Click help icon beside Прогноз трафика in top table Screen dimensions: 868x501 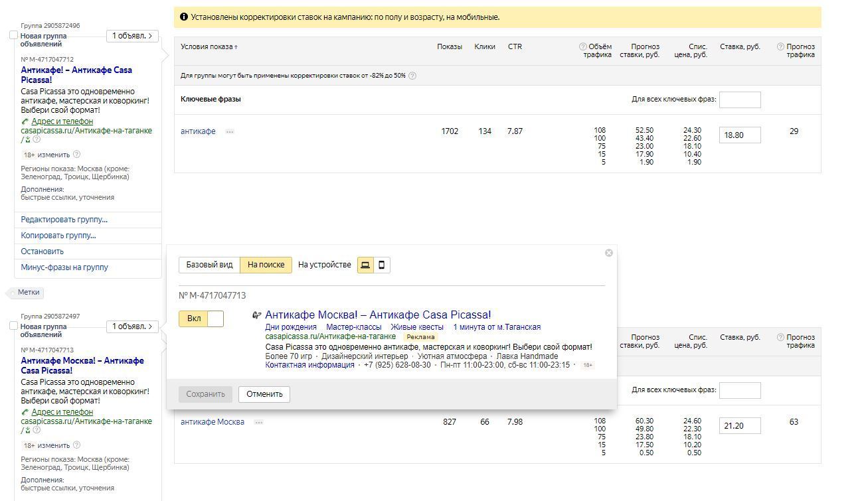pyautogui.click(x=781, y=46)
